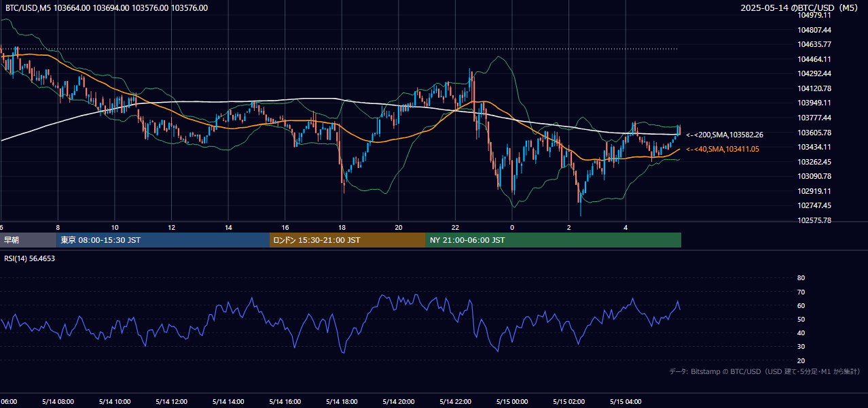Click price axis value 104464.11

(x=816, y=59)
